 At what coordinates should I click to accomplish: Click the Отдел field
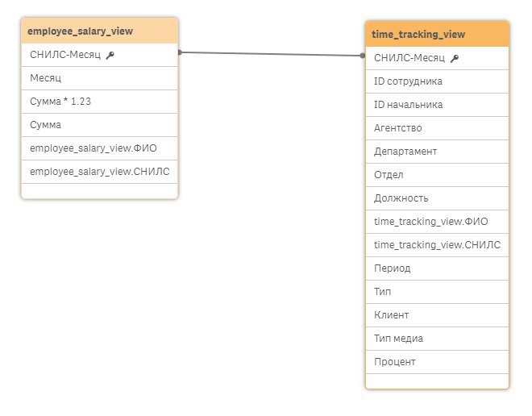tap(438, 175)
